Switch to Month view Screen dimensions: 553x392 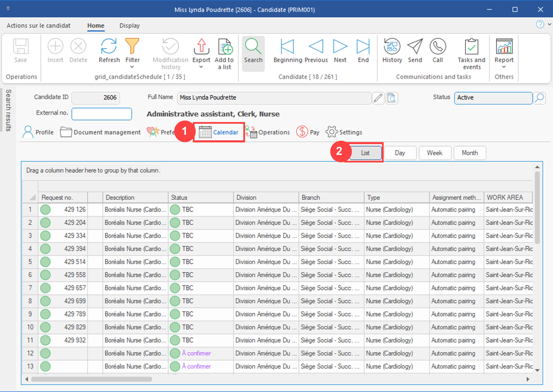(x=470, y=153)
